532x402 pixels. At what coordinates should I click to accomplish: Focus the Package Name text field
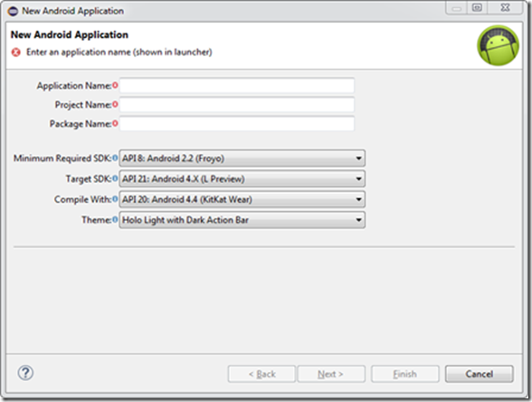coord(237,123)
